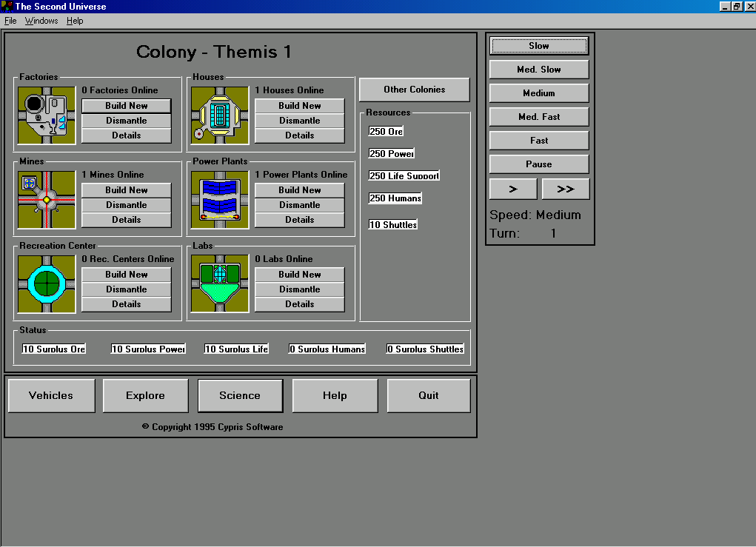Image resolution: width=756 pixels, height=547 pixels.
Task: Dismantle a lab
Action: pos(299,289)
